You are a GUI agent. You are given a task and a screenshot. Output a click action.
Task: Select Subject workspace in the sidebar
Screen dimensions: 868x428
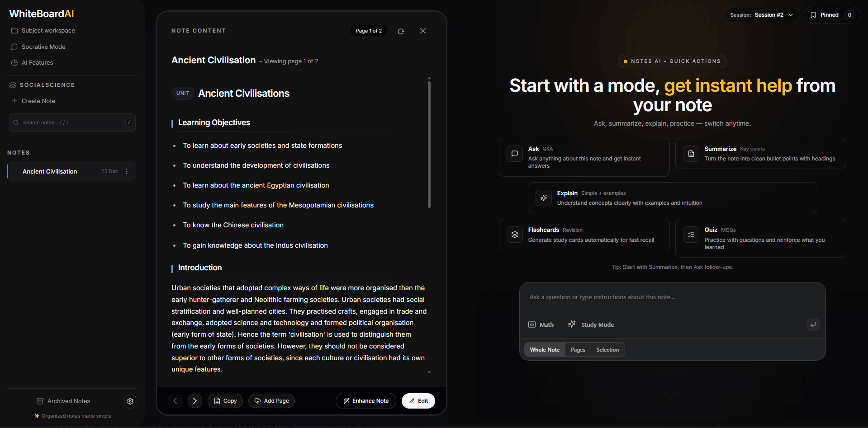(48, 30)
